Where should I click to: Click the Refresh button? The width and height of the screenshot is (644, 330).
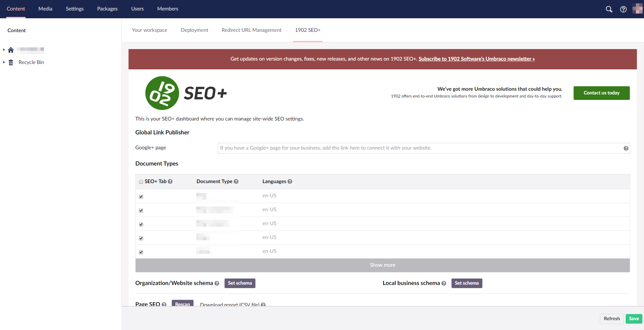(612, 319)
